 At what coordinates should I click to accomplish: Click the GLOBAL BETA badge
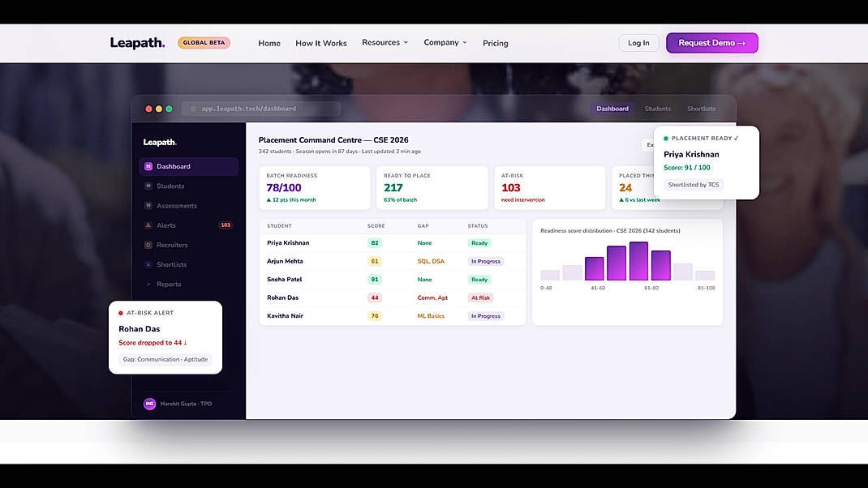[x=204, y=43]
